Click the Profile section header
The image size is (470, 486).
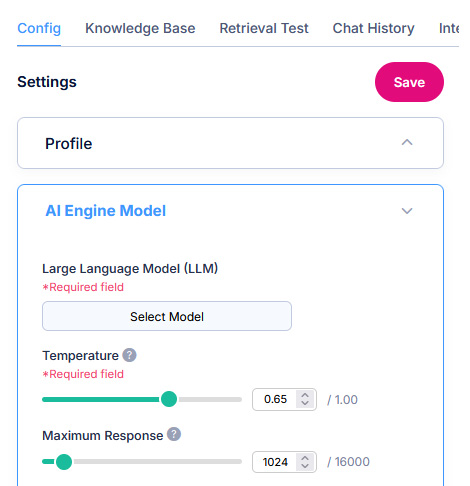click(230, 143)
